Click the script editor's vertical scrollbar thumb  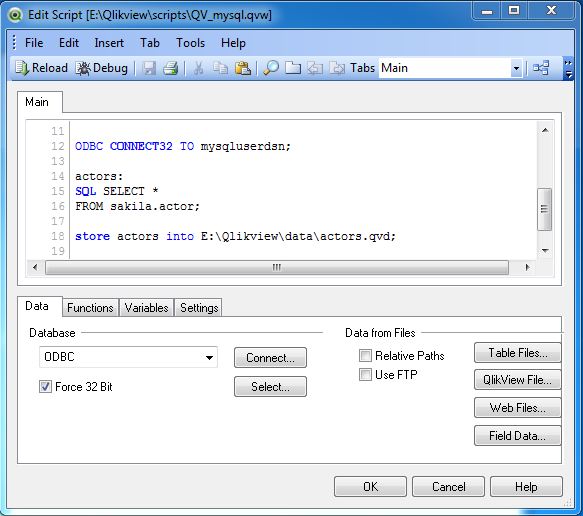pos(545,209)
